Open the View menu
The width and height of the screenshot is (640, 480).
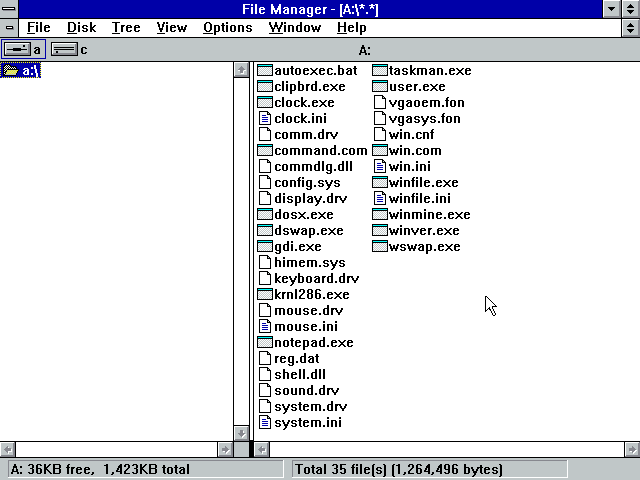coord(172,28)
